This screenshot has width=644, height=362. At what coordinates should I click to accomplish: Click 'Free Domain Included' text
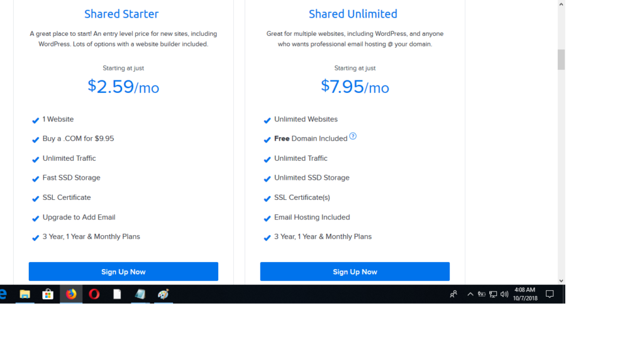311,139
